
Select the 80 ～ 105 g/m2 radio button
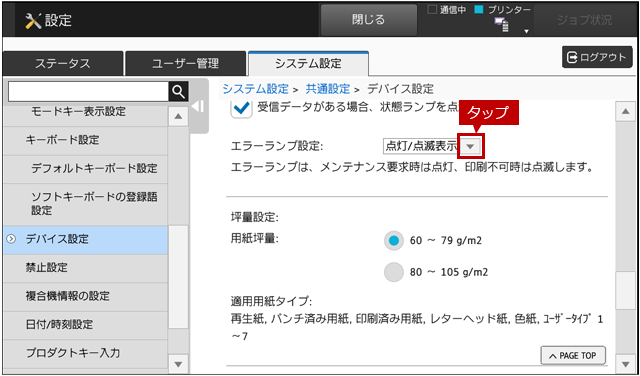pos(394,272)
